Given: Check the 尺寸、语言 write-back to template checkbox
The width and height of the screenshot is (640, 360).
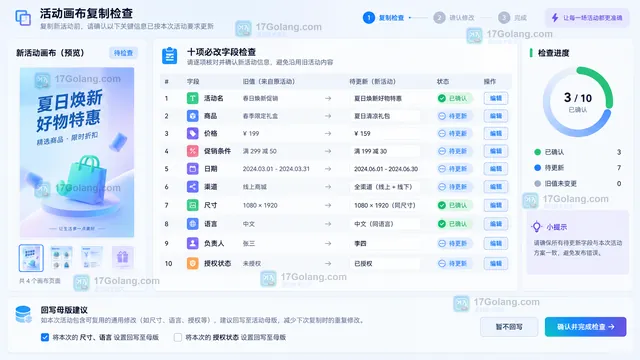Looking at the screenshot, I should click(x=45, y=337).
